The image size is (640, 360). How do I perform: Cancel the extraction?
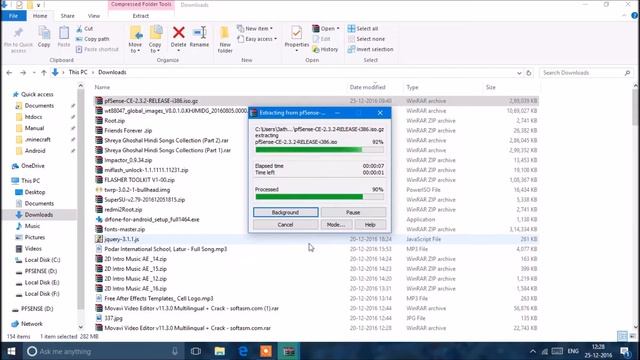(285, 224)
